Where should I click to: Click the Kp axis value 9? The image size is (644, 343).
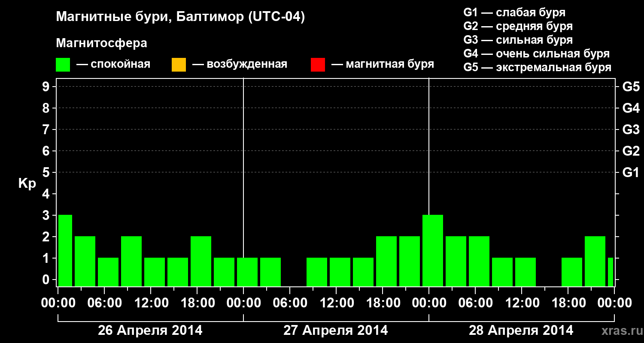click(47, 87)
